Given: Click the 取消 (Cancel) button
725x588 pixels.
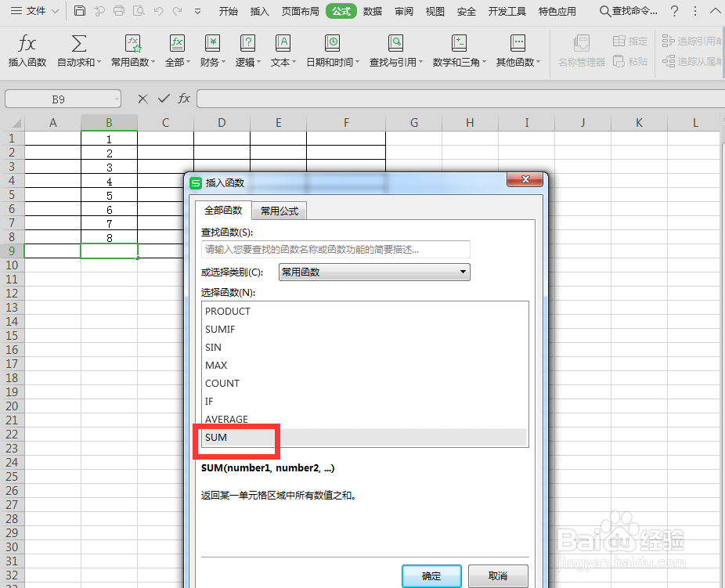Looking at the screenshot, I should [498, 576].
